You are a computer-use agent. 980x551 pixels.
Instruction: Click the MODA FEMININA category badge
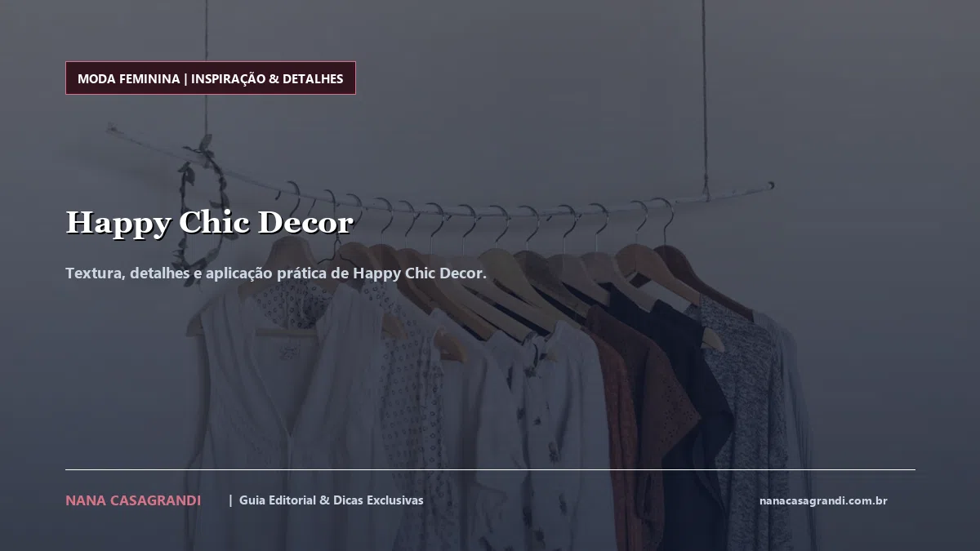point(211,78)
